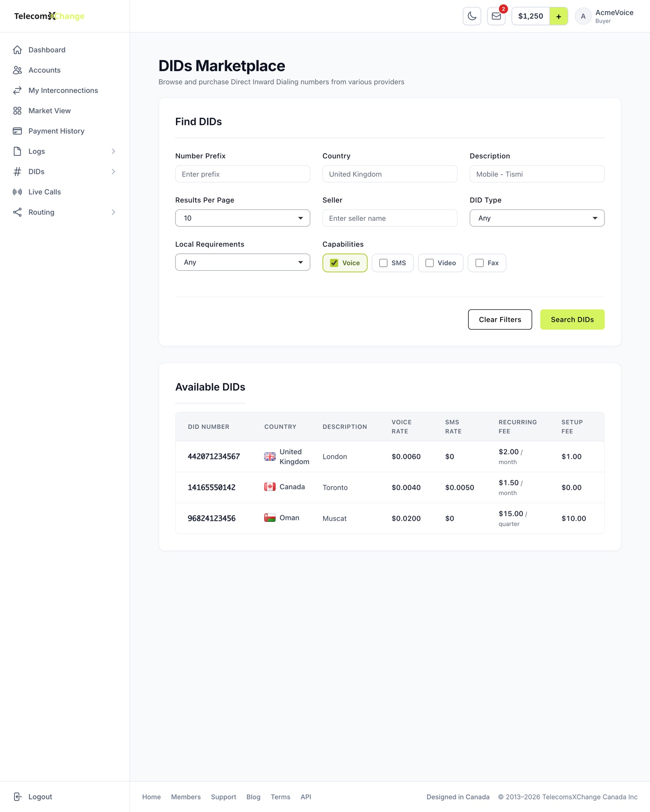The image size is (650, 812).
Task: Click the TelecomsXChange logo
Action: tap(49, 16)
